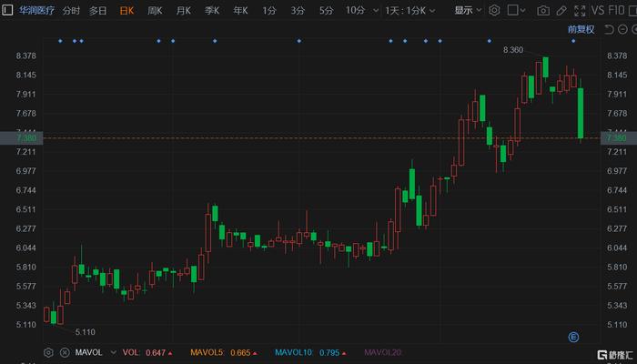Expand the 显示 display dropdown
This screenshot has width=637, height=364.
(468, 11)
